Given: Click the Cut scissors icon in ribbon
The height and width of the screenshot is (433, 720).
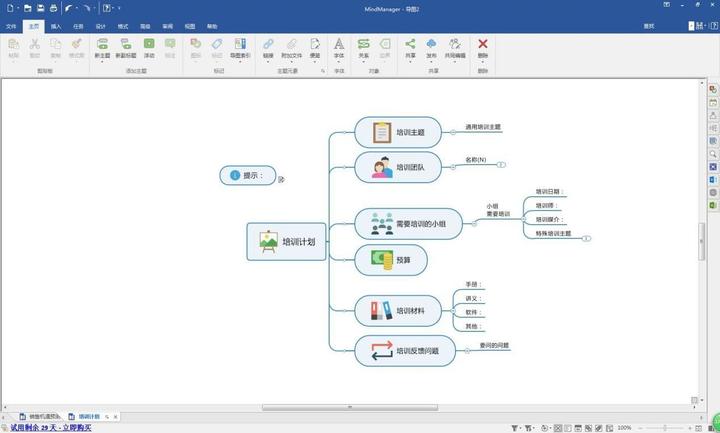Looking at the screenshot, I should 34,44.
